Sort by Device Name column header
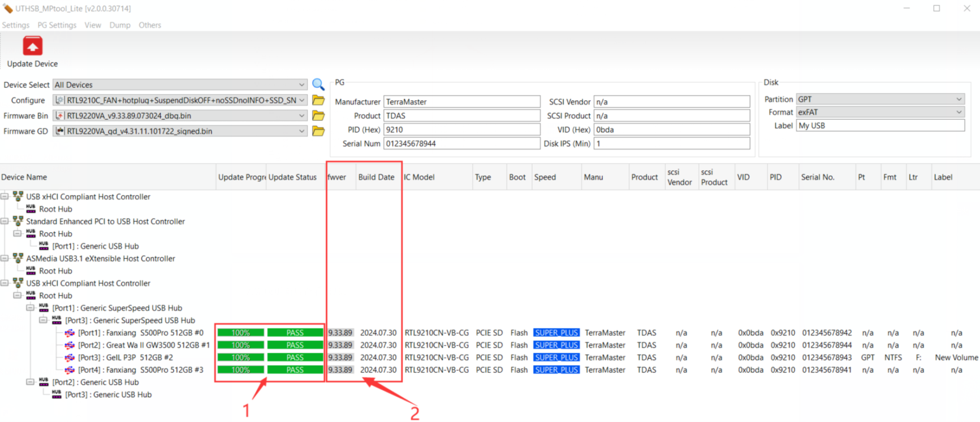The height and width of the screenshot is (422, 980). point(107,177)
